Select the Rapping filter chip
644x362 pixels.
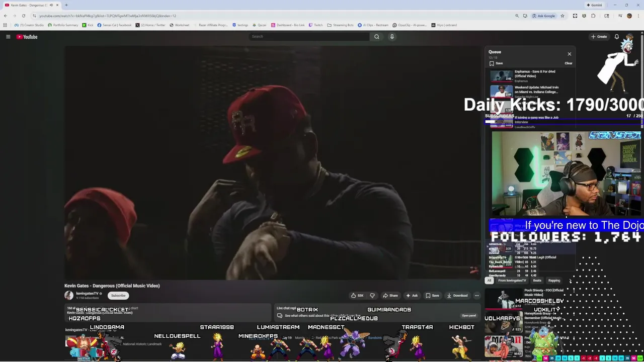(x=554, y=281)
